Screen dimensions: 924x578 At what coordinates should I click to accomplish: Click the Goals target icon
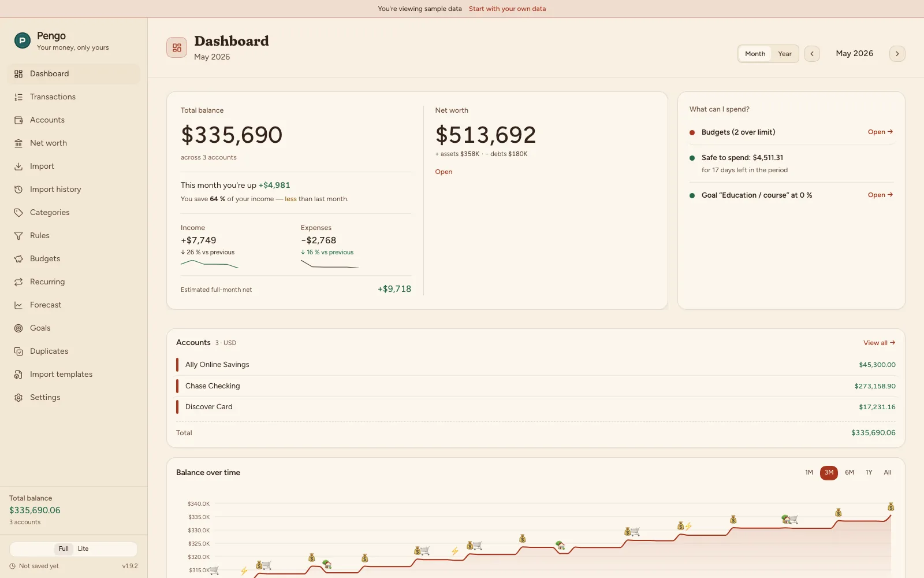[x=18, y=328]
